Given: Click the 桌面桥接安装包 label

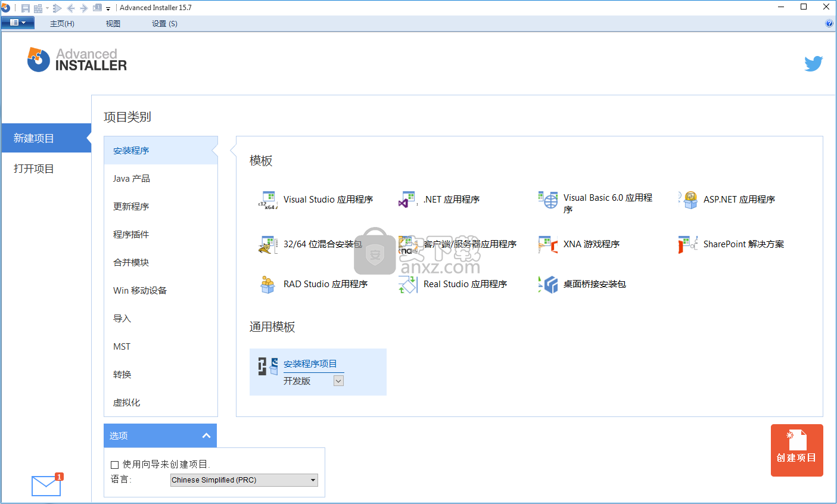Looking at the screenshot, I should pyautogui.click(x=595, y=284).
